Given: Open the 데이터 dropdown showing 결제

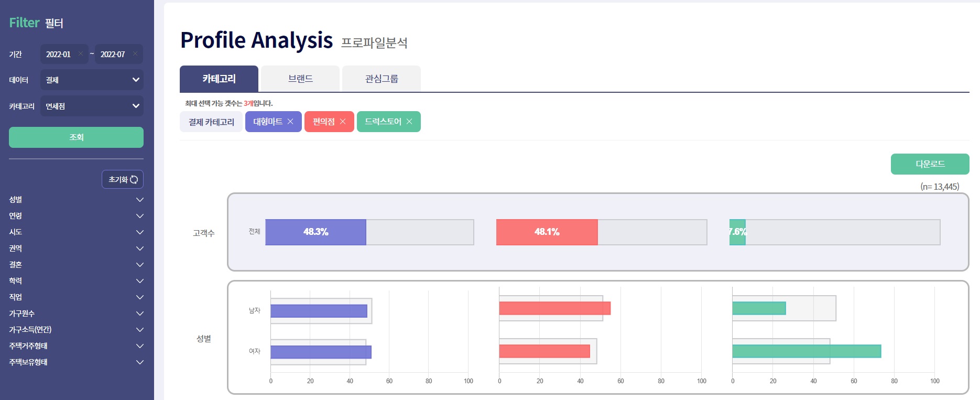Looking at the screenshot, I should [92, 80].
